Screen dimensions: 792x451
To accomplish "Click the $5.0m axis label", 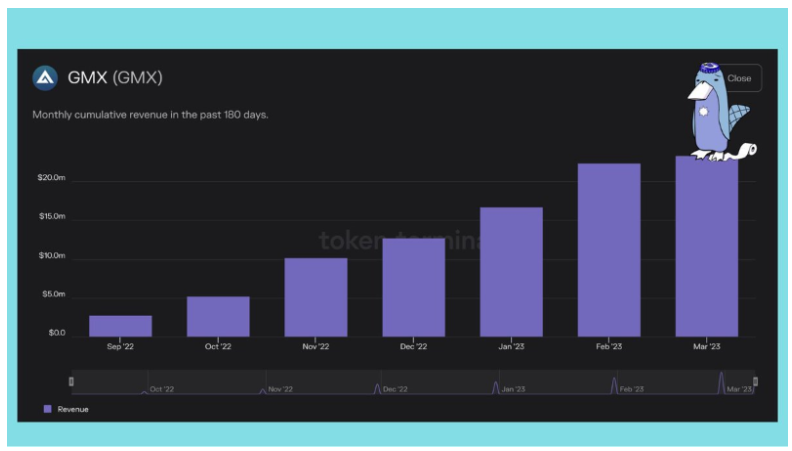I will tap(54, 294).
